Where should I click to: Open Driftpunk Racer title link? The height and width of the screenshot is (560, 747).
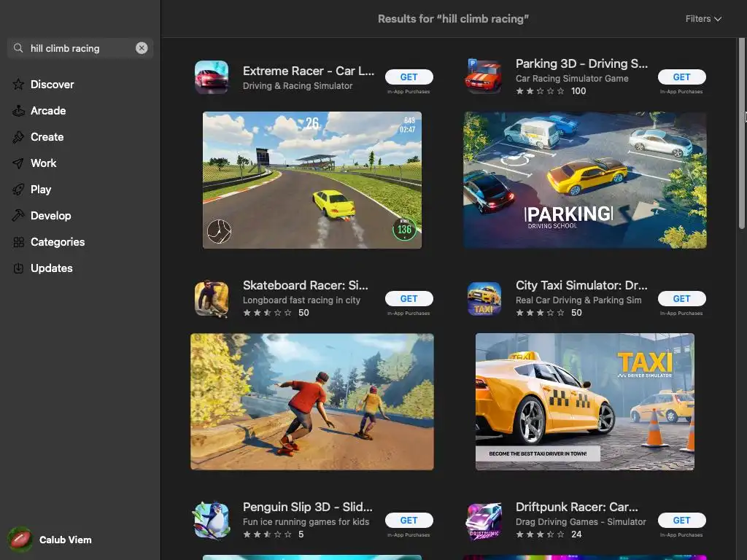click(x=576, y=507)
